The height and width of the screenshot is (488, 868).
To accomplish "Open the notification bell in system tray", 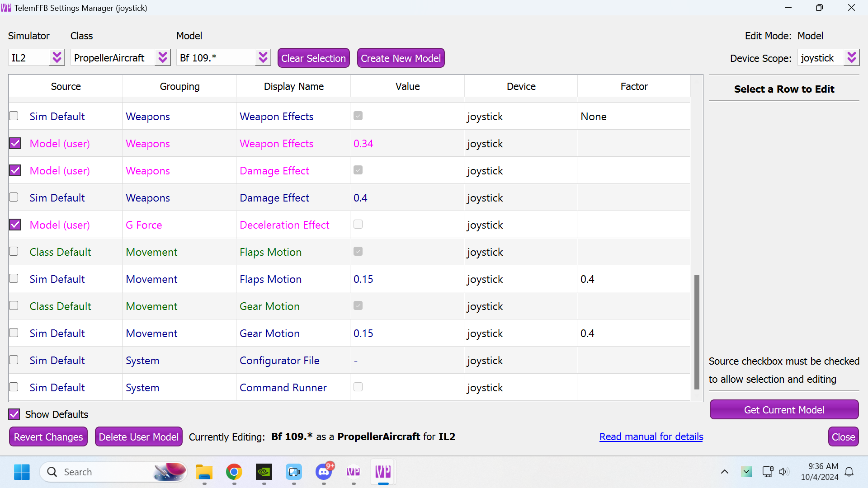I will click(849, 472).
